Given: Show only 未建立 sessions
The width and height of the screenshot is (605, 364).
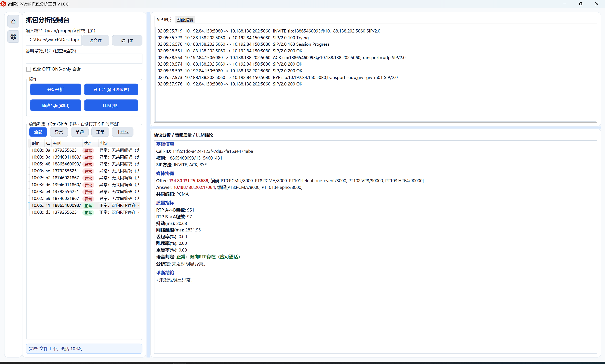Looking at the screenshot, I should click(x=122, y=132).
